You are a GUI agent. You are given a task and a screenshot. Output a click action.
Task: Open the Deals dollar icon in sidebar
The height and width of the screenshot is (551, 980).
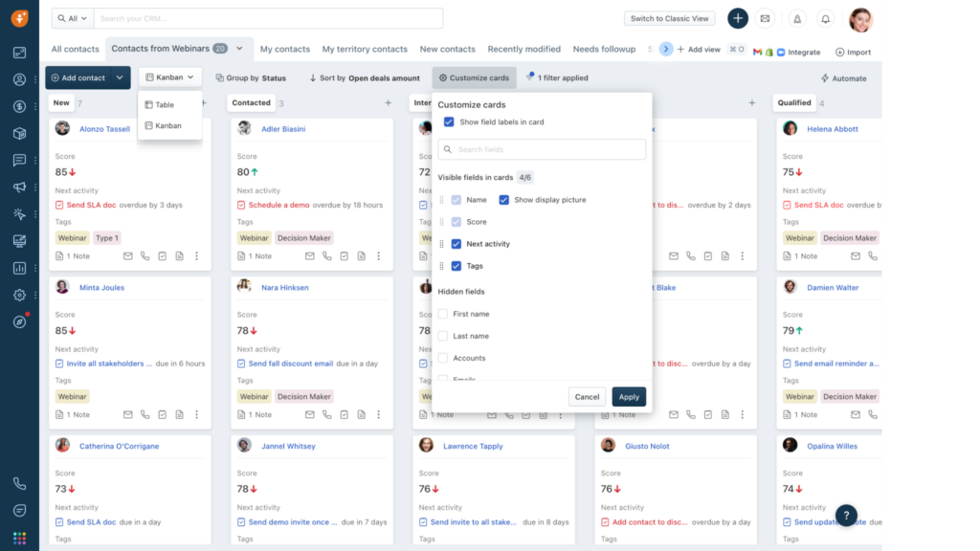pos(19,106)
